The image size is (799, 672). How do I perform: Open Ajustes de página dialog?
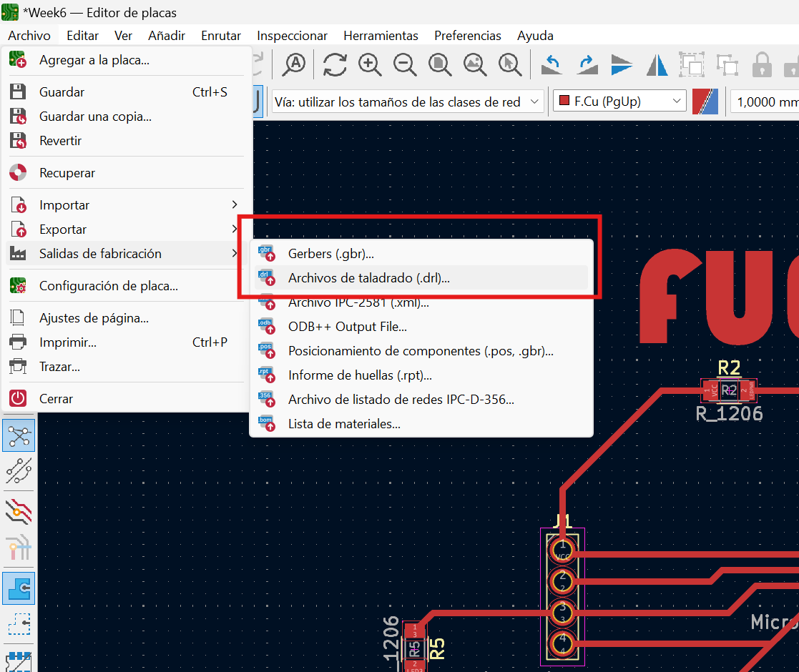tap(127, 318)
